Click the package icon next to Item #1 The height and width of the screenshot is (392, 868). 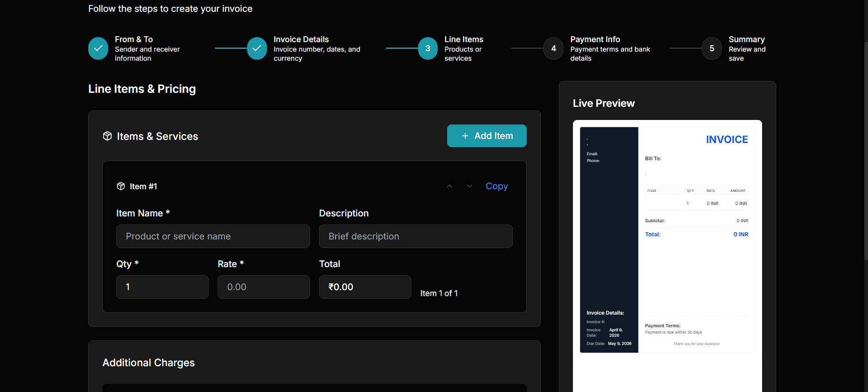point(121,186)
